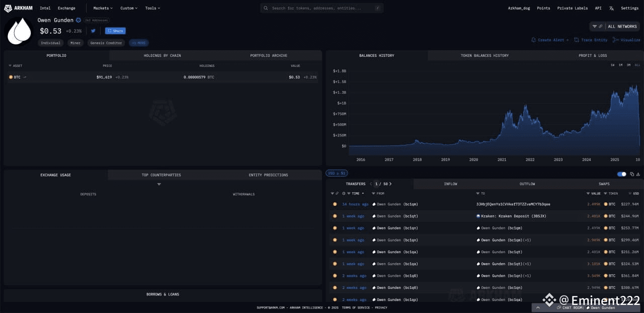Screen dimensions: 644x313
Task: Click the Kraken Deposit (3BSJX) address link
Action: (514, 216)
